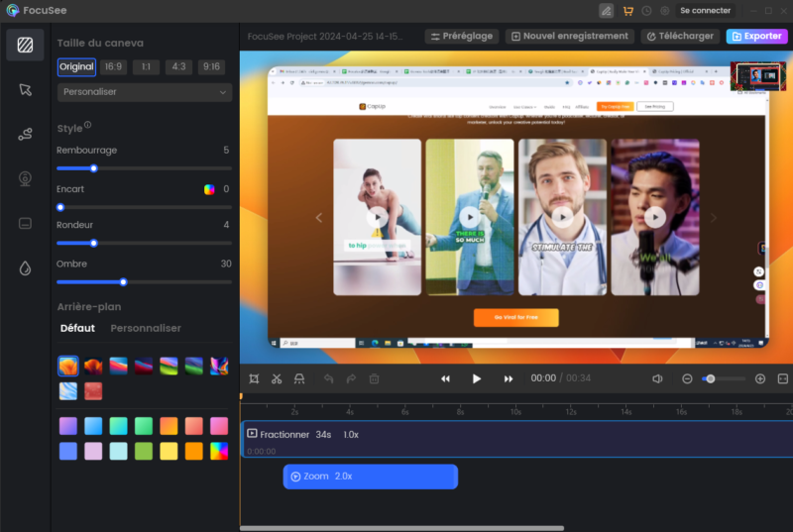The height and width of the screenshot is (532, 793).
Task: Choose the yellow color swatch
Action: tap(169, 451)
